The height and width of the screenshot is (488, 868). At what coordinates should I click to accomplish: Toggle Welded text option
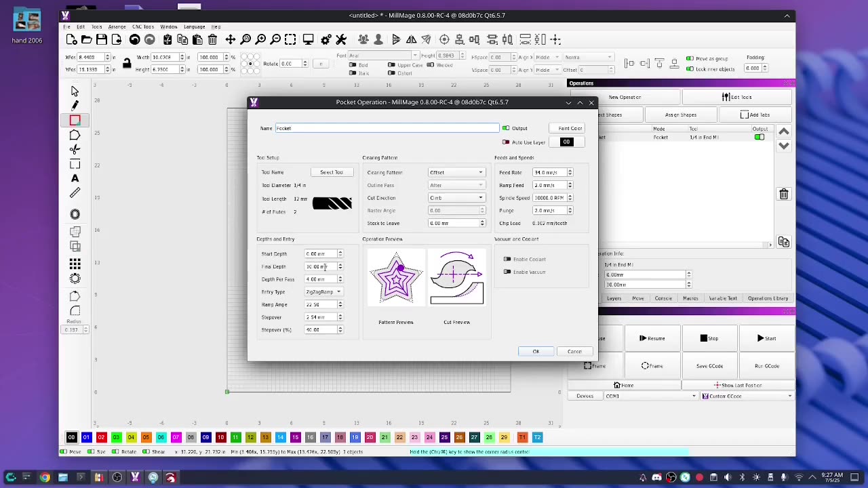(x=430, y=65)
